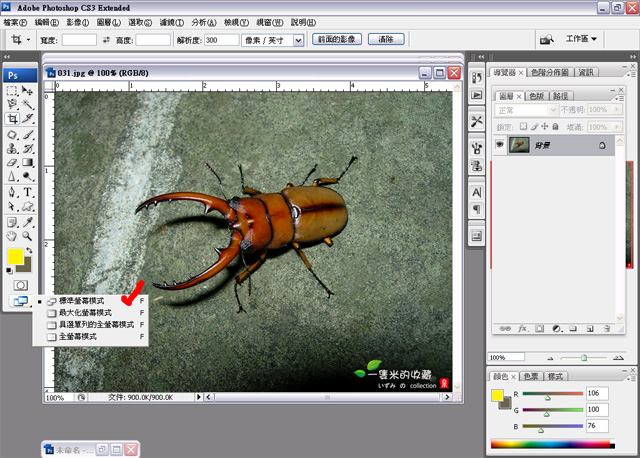Screen dimensions: 640x458
Task: Click the delete layer trash icon
Action: pos(607,328)
